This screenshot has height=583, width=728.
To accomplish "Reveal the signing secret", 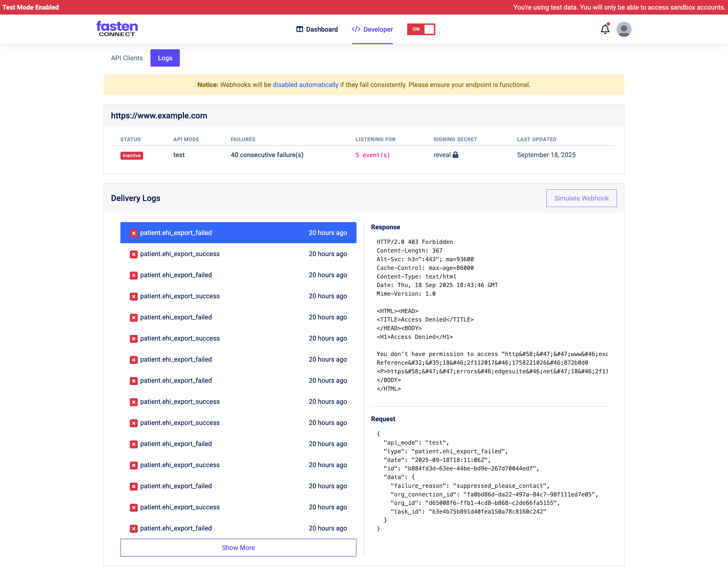I will [442, 155].
